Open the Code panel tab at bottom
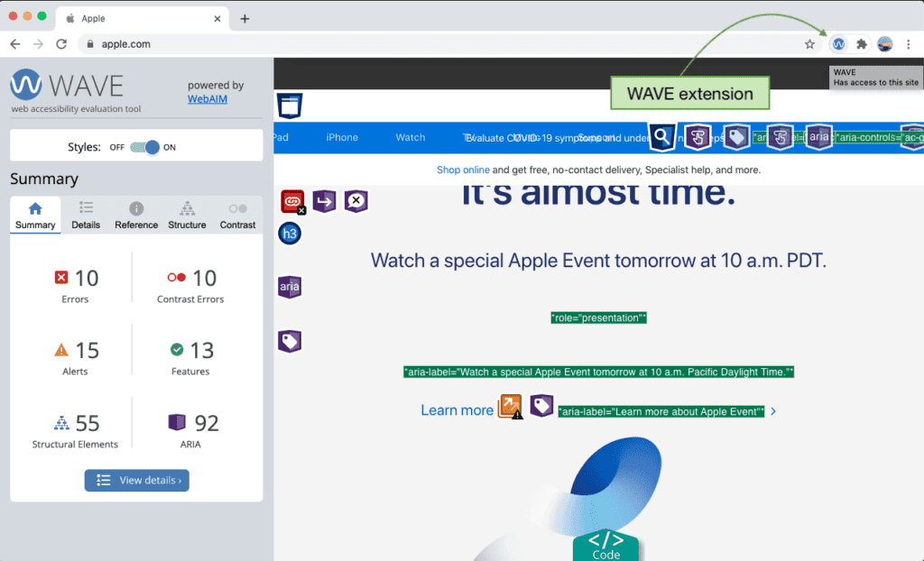 pos(605,545)
